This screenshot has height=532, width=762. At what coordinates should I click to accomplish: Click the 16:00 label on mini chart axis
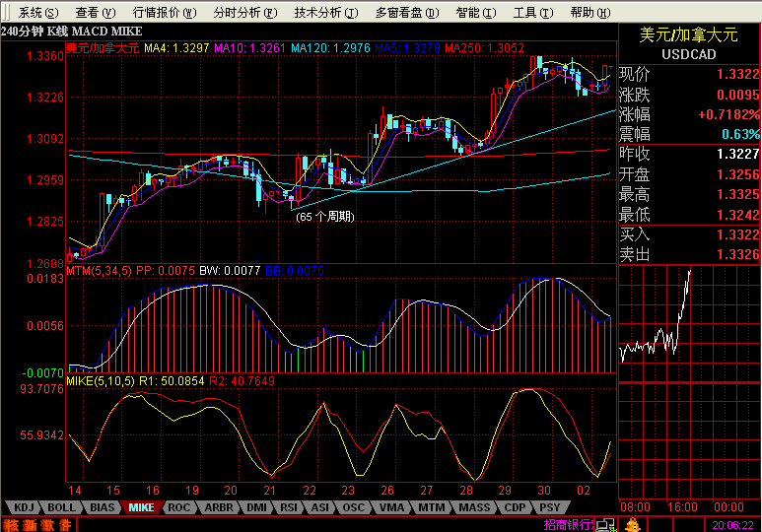tap(682, 507)
